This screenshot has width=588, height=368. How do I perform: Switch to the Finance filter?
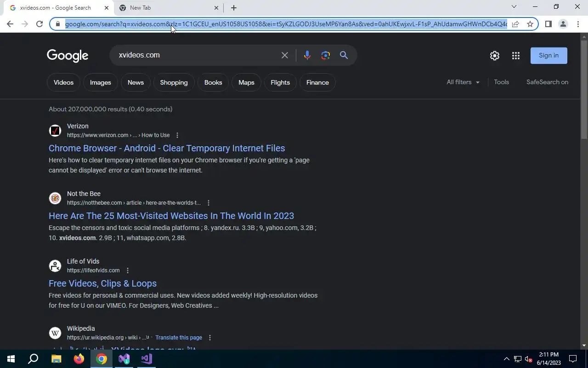[x=317, y=83]
